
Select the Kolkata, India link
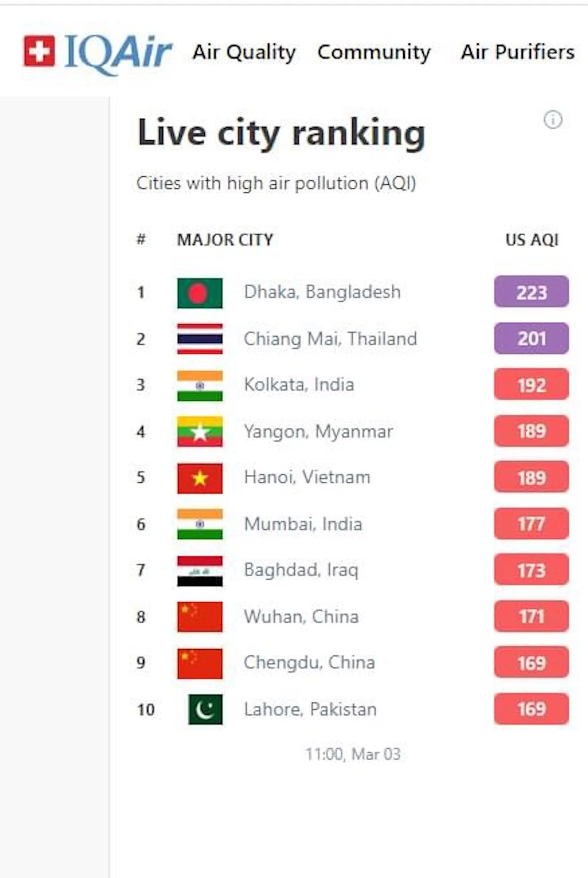click(299, 384)
